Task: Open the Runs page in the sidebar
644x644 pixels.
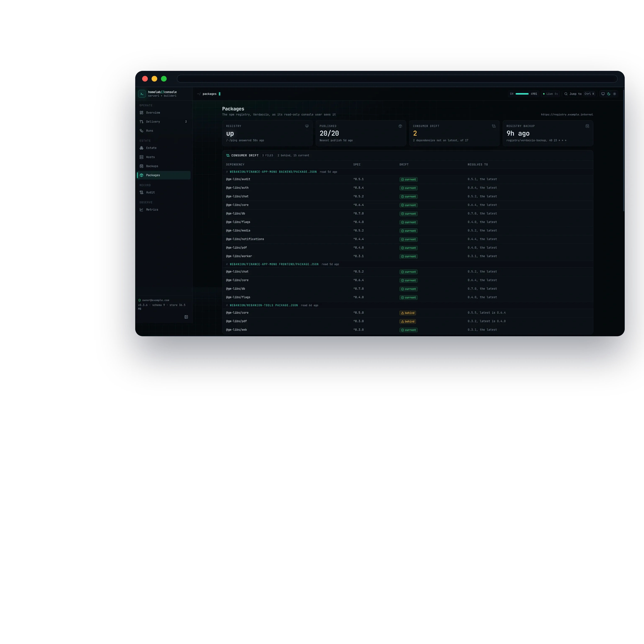Action: 164,131
